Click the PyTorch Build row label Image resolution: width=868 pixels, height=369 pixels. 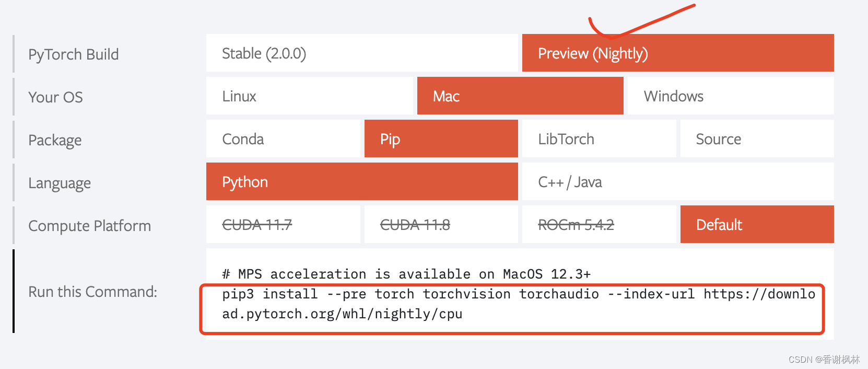point(74,54)
